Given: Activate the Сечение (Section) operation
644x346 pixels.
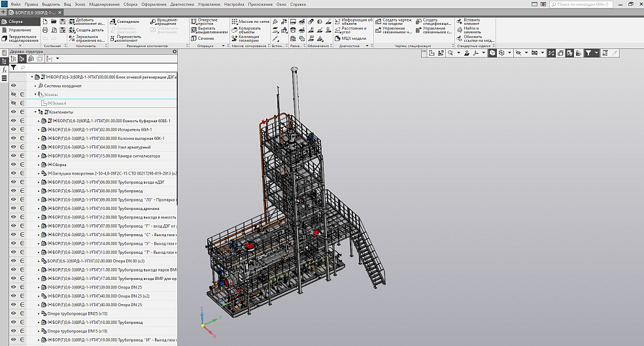Looking at the screenshot, I should (x=202, y=39).
